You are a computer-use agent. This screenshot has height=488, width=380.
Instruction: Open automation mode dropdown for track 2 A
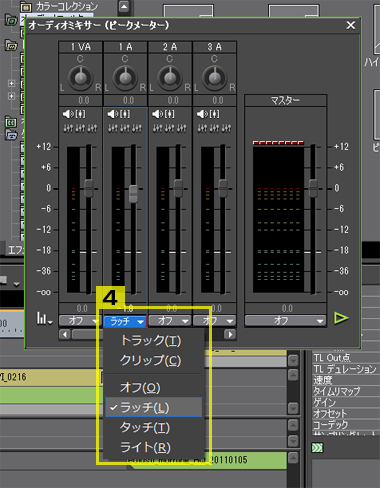[170, 321]
